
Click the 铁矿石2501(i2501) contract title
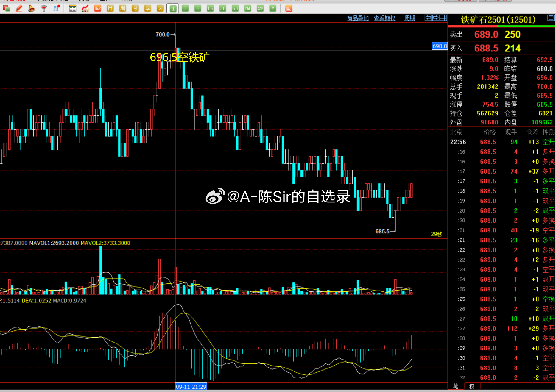click(498, 20)
